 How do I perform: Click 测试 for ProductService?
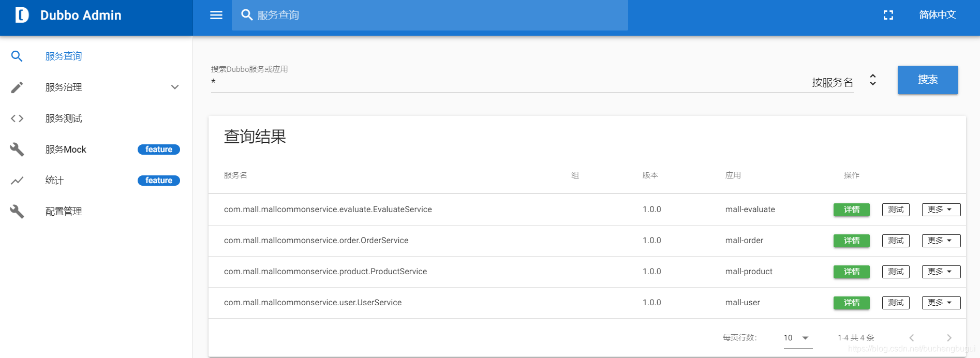896,272
